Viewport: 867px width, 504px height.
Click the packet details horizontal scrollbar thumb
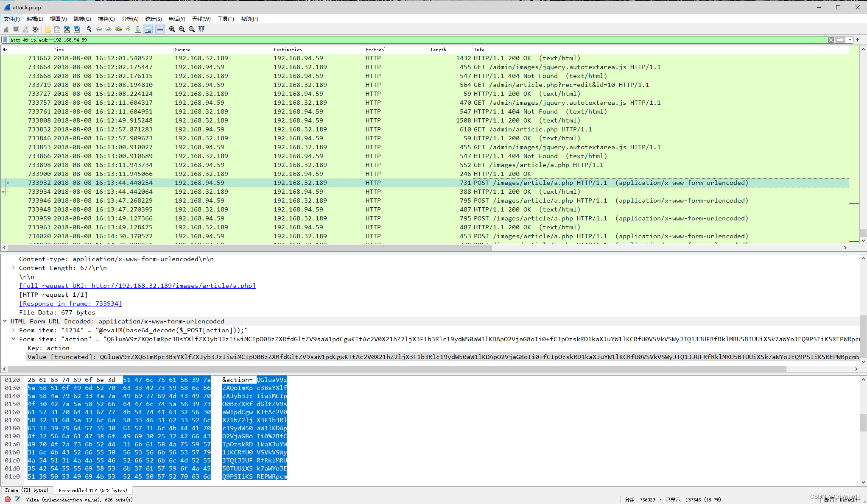pyautogui.click(x=397, y=369)
